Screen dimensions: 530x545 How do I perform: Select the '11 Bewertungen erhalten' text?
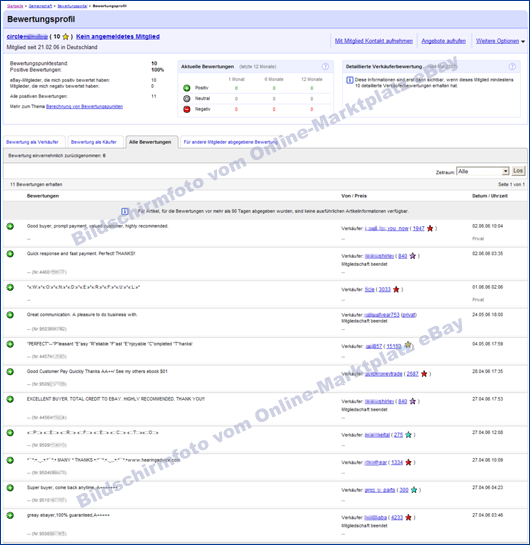point(36,185)
